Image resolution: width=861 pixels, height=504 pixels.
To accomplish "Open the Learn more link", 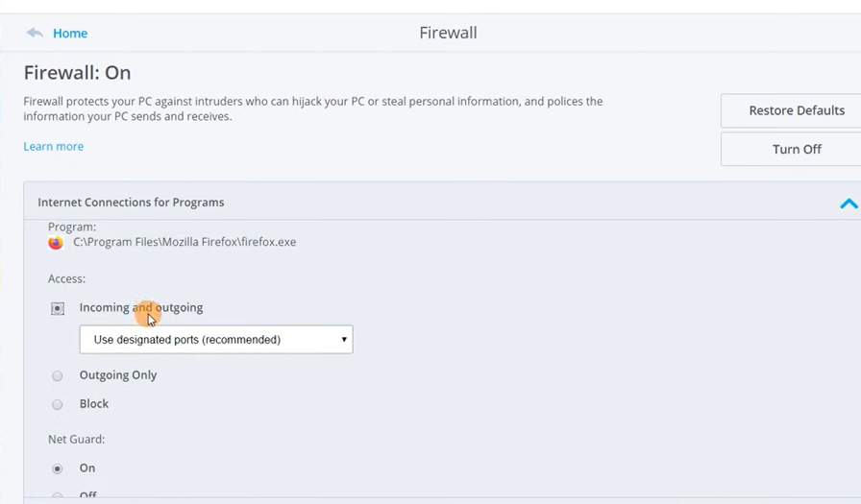I will (53, 147).
